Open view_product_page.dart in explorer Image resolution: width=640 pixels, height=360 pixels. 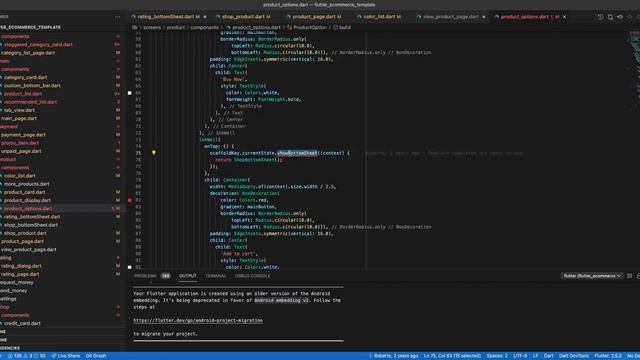point(29,249)
